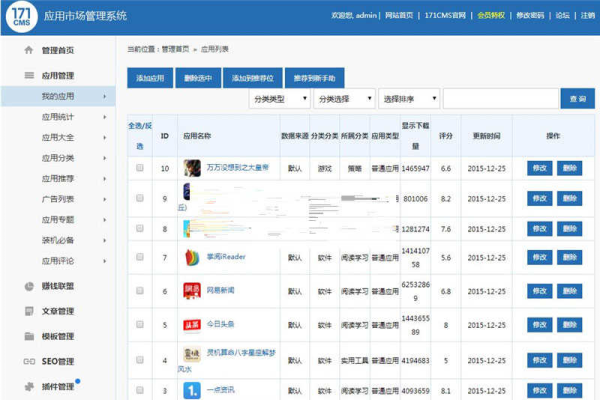Screen dimensions: 600x400
Task: Expand the 应用专题 submenu arrow
Action: click(104, 220)
